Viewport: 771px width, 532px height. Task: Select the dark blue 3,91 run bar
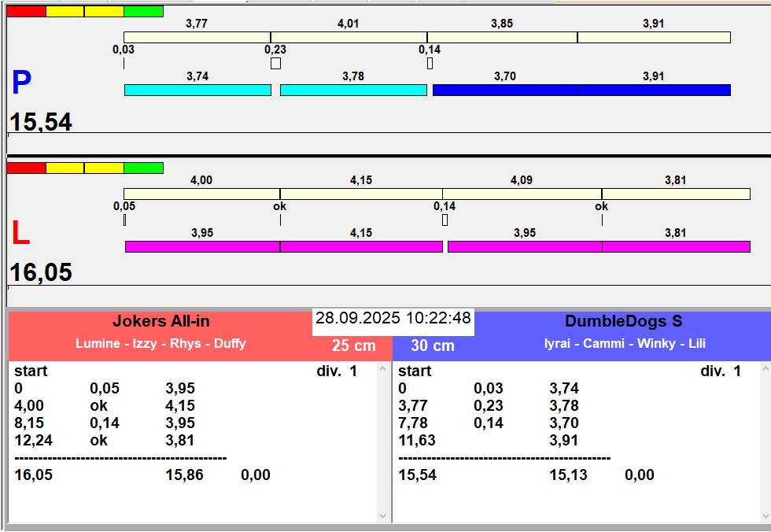tap(654, 90)
